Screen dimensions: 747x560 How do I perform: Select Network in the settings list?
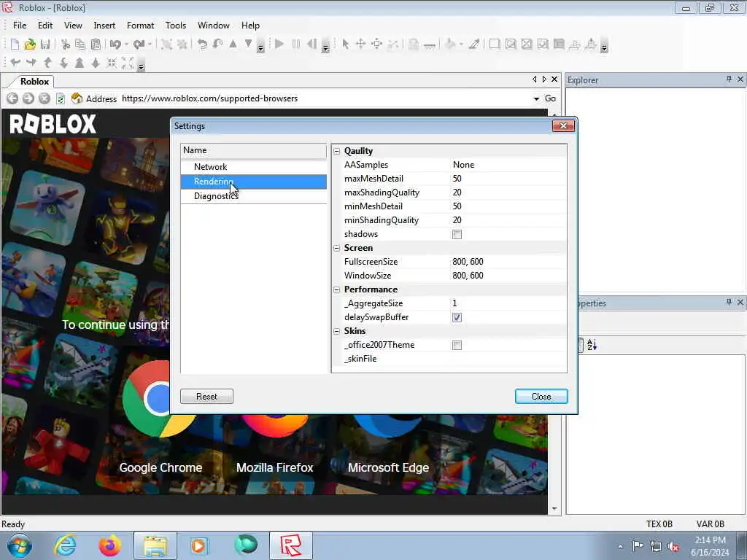tap(253, 167)
